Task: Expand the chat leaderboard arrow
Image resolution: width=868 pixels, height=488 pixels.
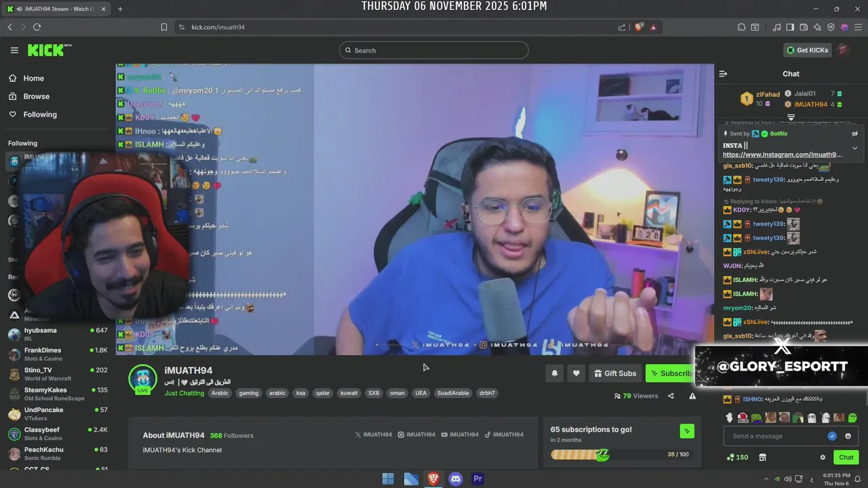Action: click(791, 117)
